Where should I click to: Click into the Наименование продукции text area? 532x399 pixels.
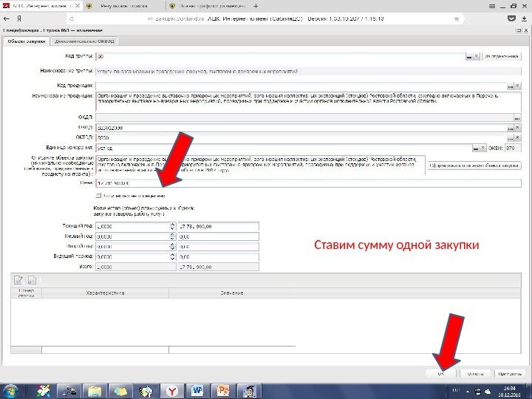tap(308, 101)
